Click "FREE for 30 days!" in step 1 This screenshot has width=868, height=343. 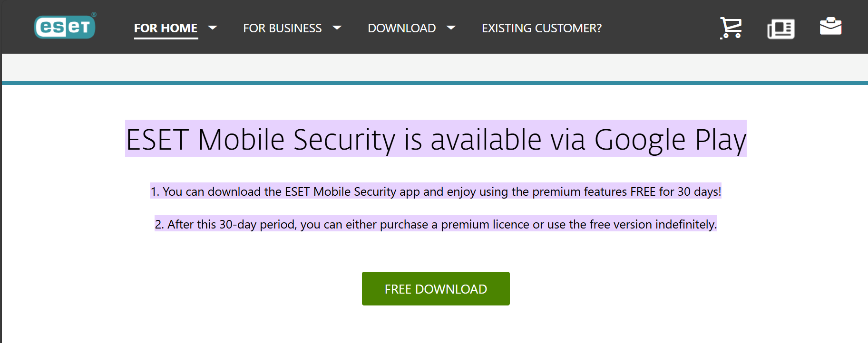point(675,191)
